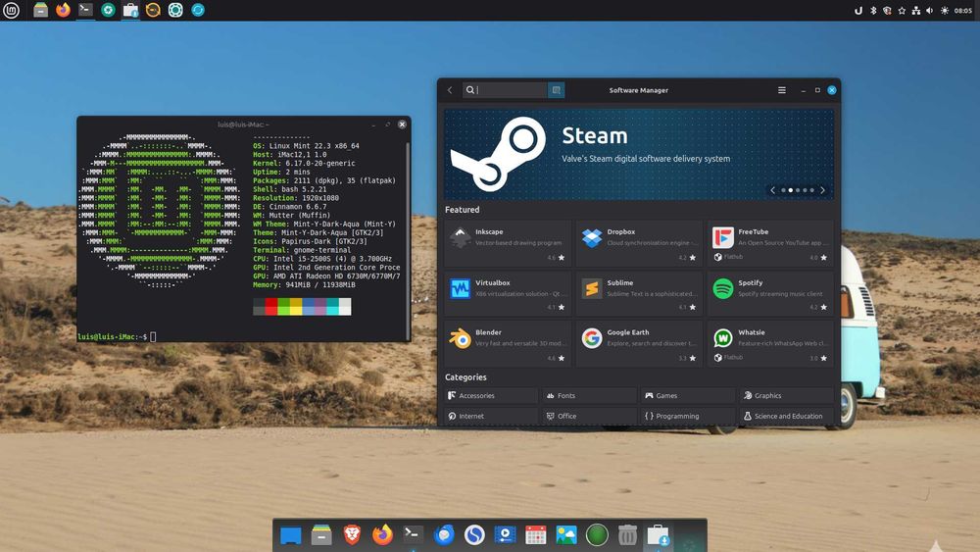This screenshot has height=552, width=980.
Task: Browse the Games category
Action: 688,396
